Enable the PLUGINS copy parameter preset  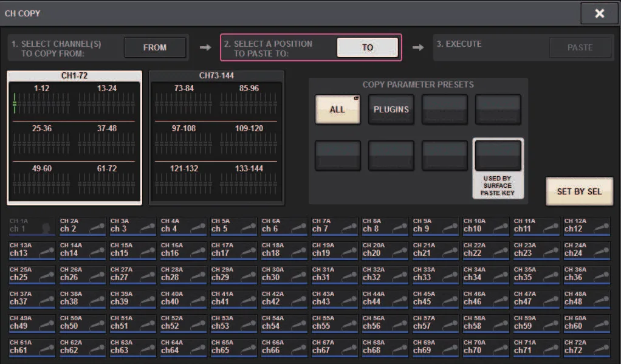click(x=391, y=109)
